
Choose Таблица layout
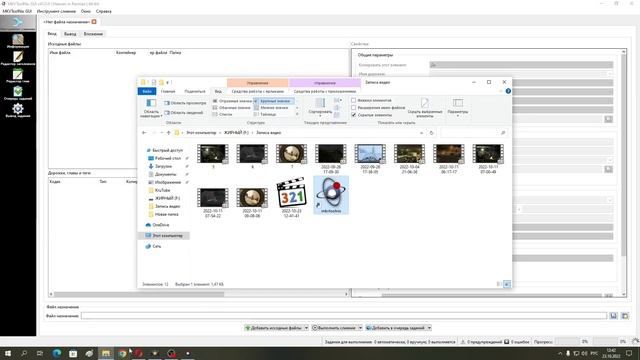265,114
